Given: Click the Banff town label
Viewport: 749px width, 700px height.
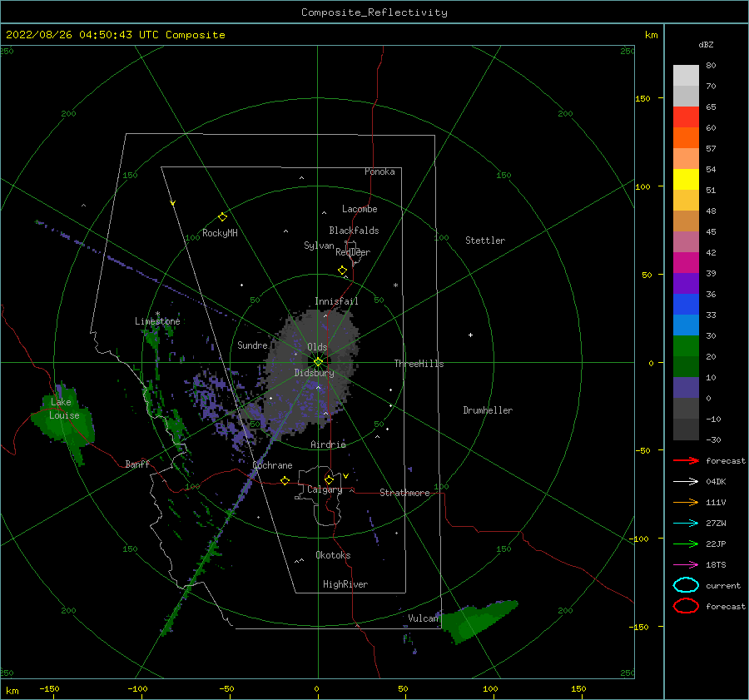Looking at the screenshot, I should click(x=137, y=464).
